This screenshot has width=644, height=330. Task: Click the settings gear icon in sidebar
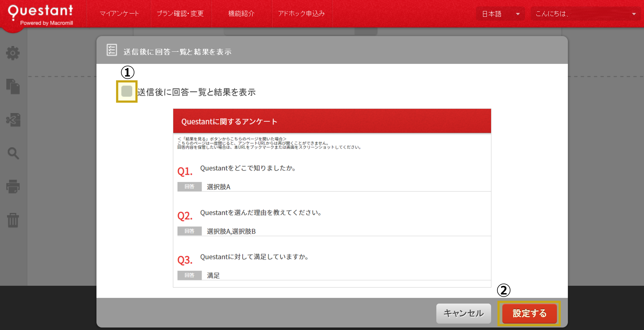[13, 53]
